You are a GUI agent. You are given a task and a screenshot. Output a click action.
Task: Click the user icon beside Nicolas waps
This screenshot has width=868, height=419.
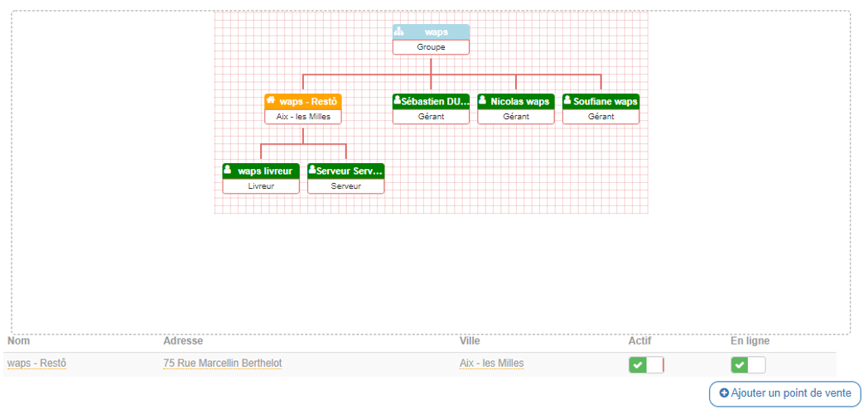click(x=483, y=101)
